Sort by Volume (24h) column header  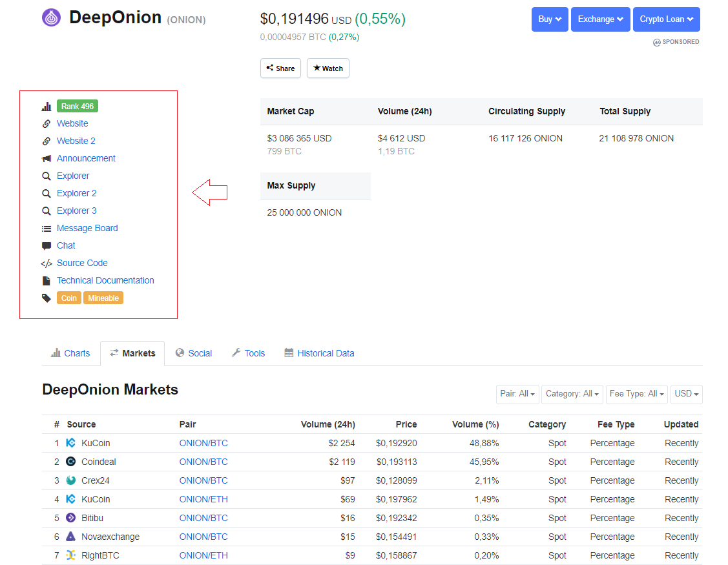(328, 424)
